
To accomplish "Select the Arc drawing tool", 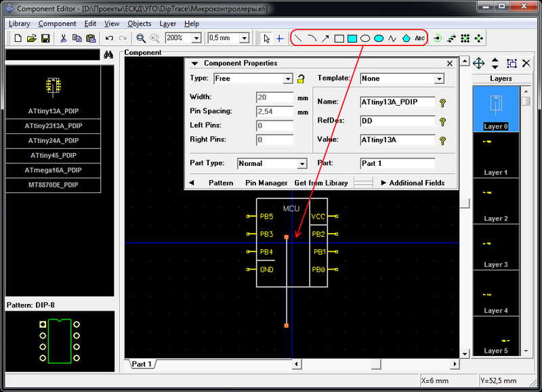I will (312, 39).
